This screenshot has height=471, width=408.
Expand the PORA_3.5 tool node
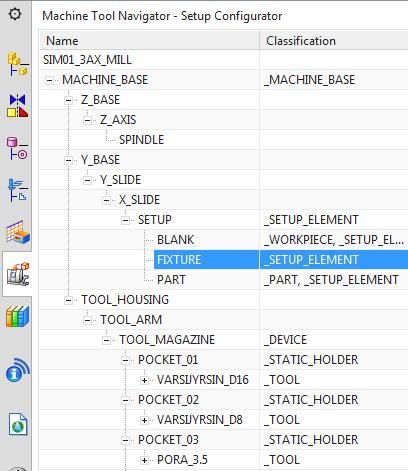(144, 460)
